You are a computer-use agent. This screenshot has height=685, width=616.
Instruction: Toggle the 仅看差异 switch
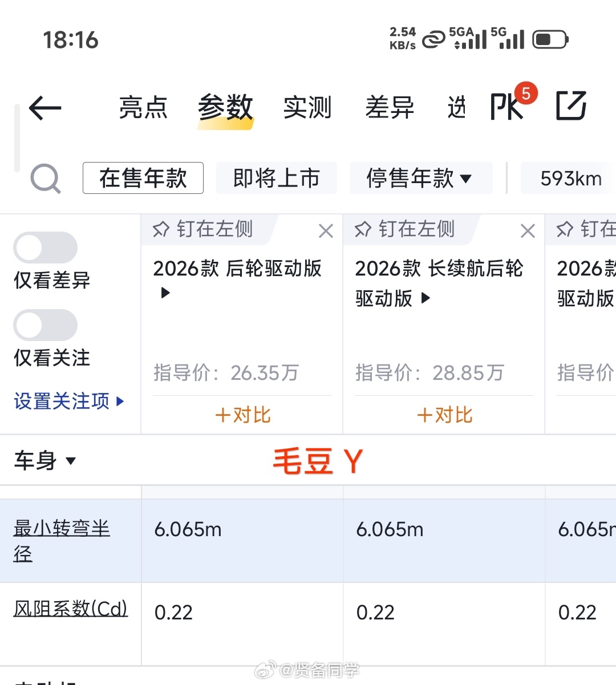(x=46, y=248)
